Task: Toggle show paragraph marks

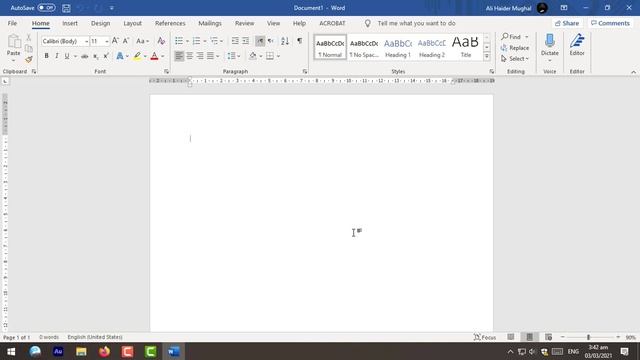Action: click(x=300, y=41)
